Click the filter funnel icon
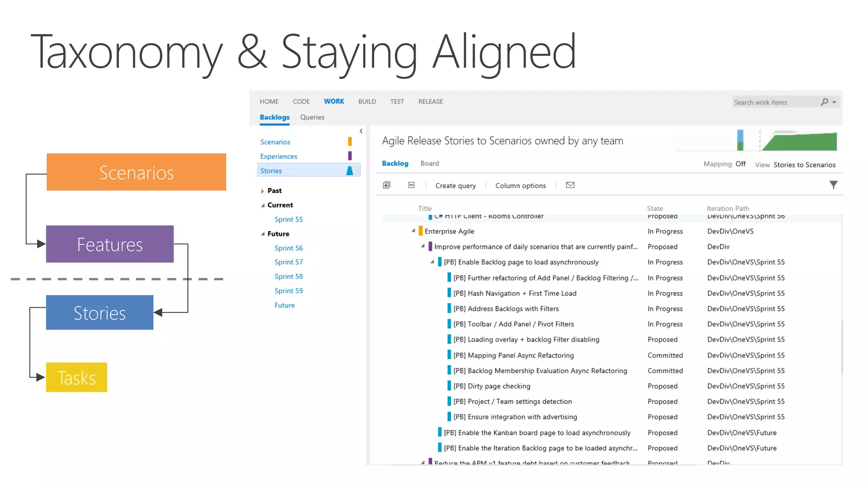 833,185
